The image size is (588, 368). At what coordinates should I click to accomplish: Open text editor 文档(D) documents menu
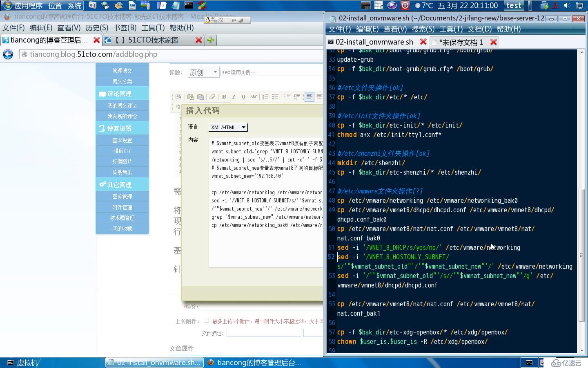(x=479, y=29)
